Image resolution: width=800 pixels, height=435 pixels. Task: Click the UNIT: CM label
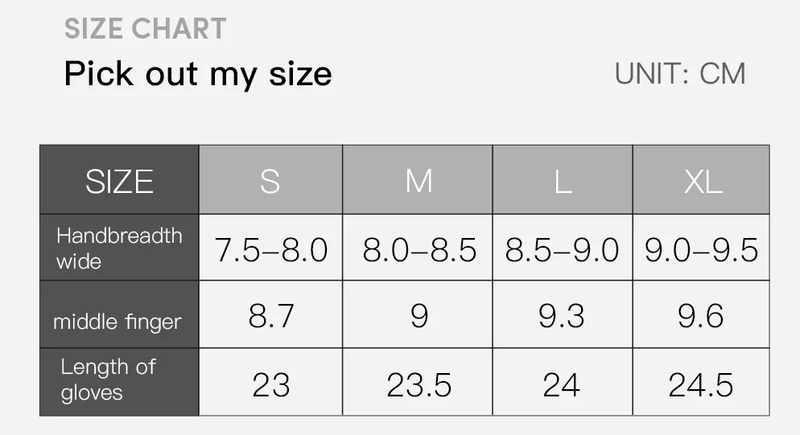click(680, 74)
